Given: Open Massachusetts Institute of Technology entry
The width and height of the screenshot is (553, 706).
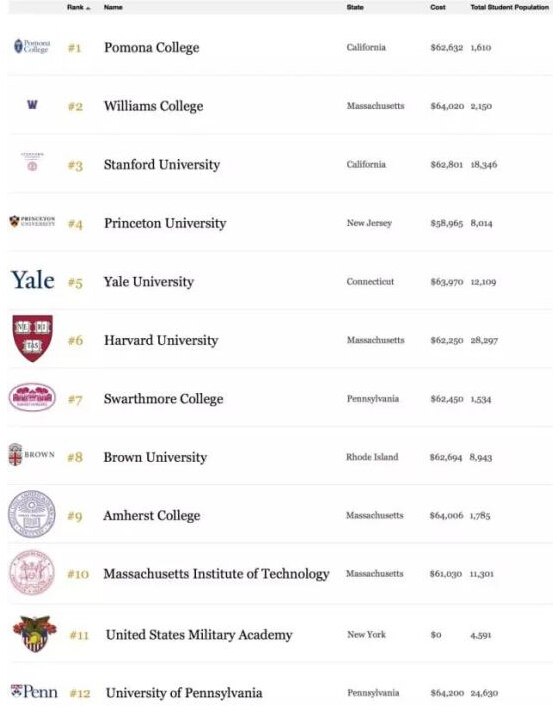Looking at the screenshot, I should pyautogui.click(x=216, y=574).
